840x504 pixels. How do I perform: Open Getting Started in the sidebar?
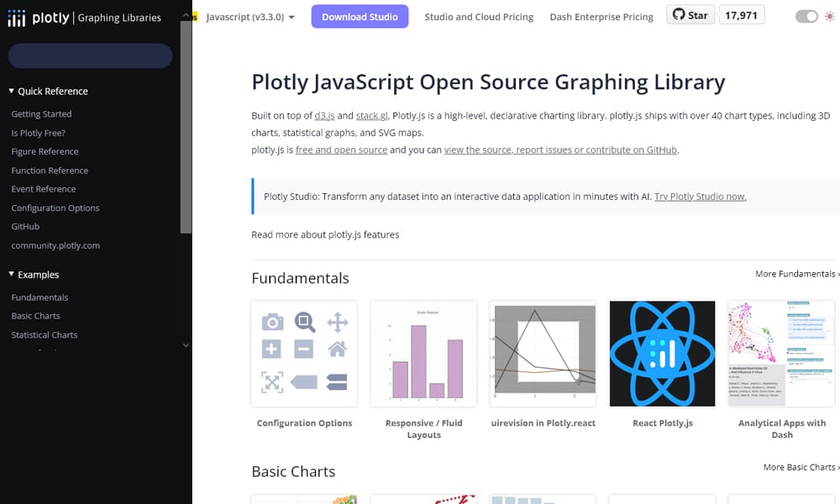(41, 113)
